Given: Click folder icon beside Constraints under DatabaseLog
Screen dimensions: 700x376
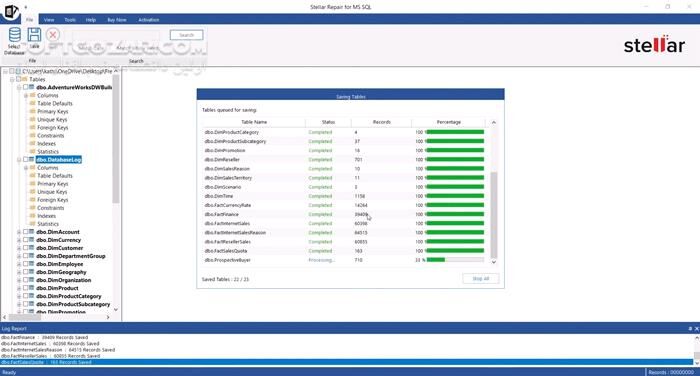Looking at the screenshot, I should pyautogui.click(x=32, y=208).
